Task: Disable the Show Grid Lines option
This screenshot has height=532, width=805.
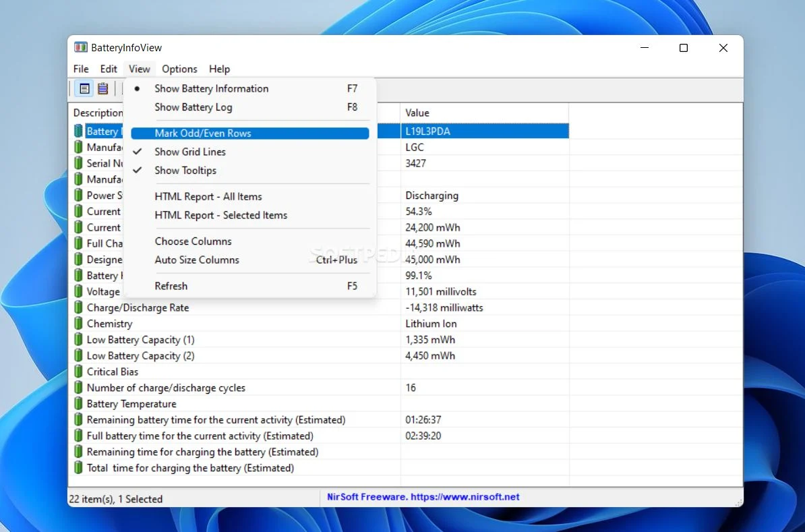Action: (x=190, y=152)
